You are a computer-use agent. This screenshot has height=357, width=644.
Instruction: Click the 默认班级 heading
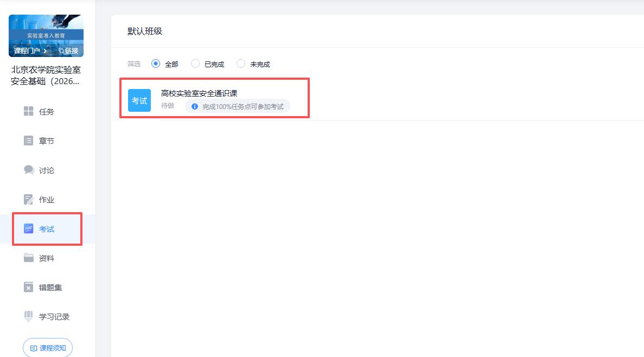pyautogui.click(x=144, y=31)
